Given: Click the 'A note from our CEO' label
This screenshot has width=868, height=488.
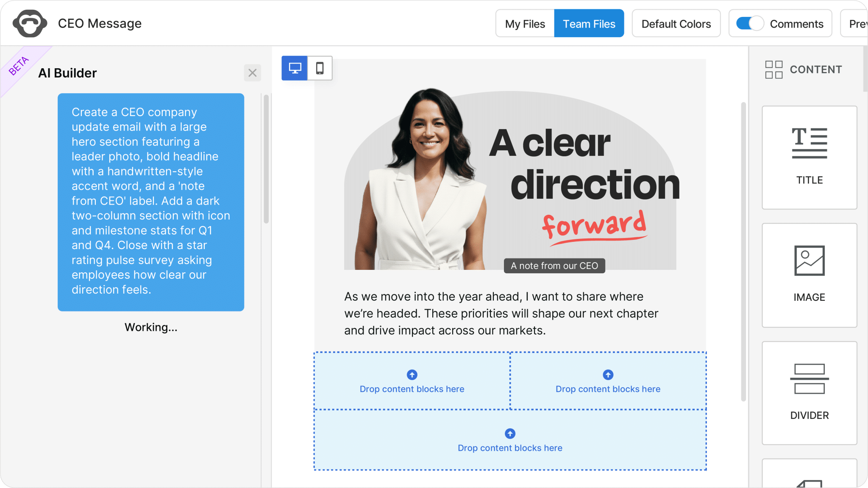Looking at the screenshot, I should (x=554, y=266).
